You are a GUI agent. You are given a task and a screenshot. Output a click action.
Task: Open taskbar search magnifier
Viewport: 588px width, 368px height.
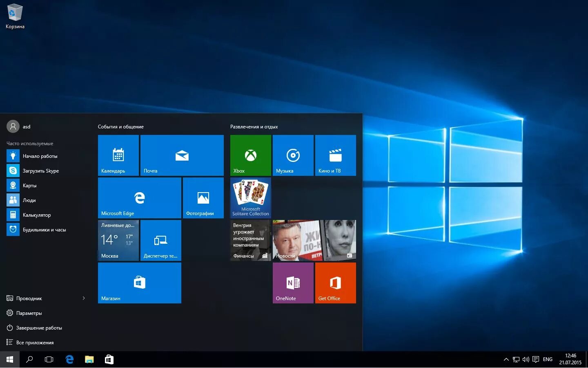tap(29, 359)
